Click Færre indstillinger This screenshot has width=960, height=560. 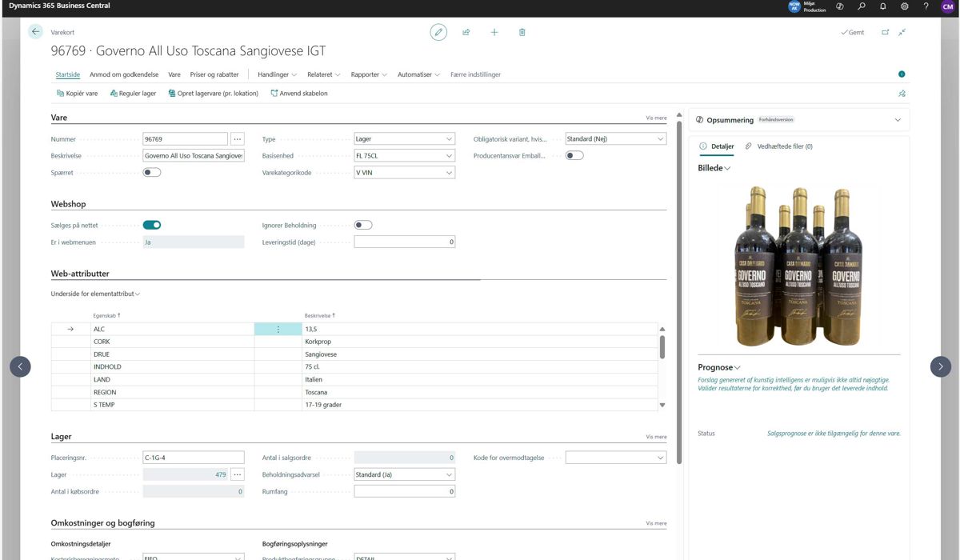click(x=476, y=74)
